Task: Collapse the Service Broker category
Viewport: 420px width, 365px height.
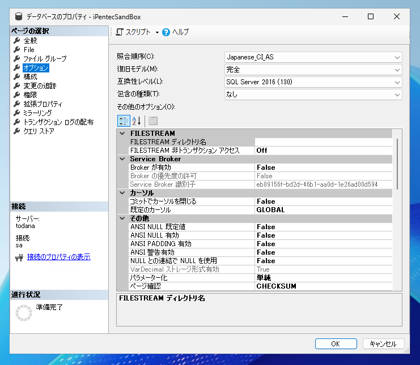Action: 122,159
